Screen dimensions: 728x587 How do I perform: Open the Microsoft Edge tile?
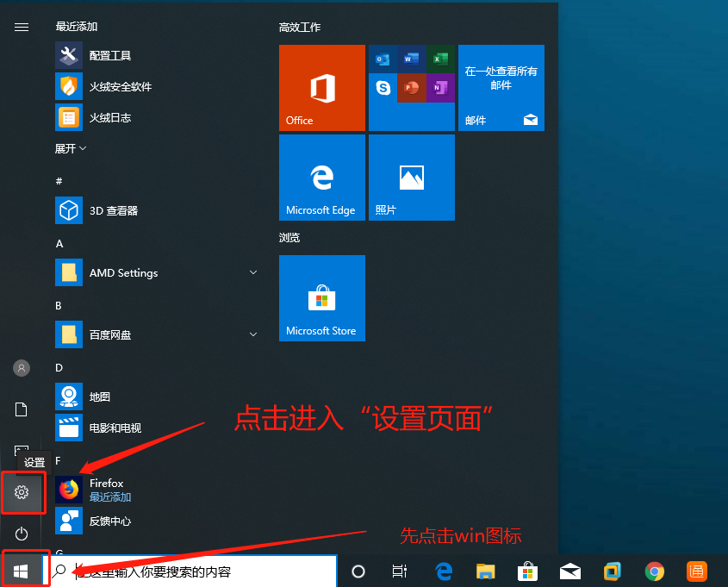321,178
